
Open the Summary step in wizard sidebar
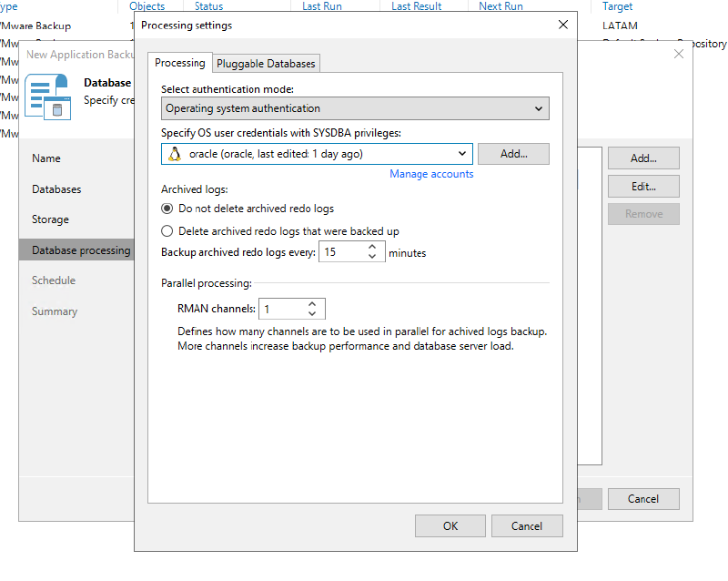pos(55,311)
